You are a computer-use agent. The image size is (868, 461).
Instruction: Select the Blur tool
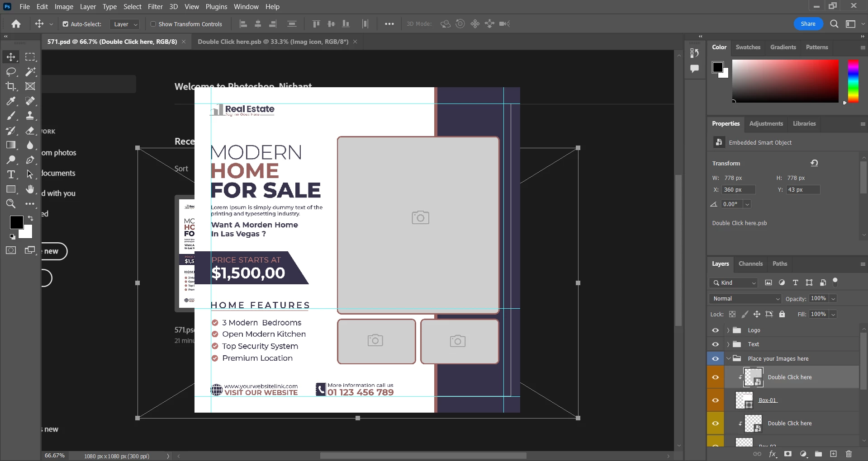30,145
